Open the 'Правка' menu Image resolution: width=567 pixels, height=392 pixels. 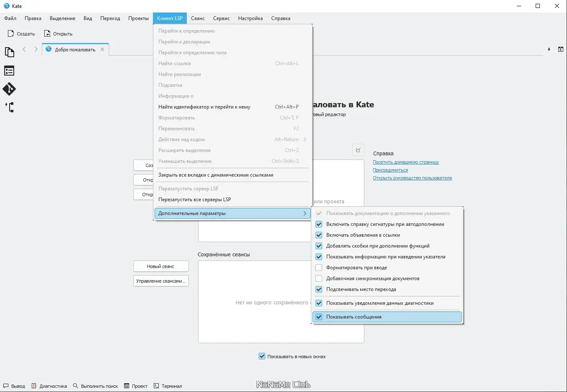click(x=33, y=18)
